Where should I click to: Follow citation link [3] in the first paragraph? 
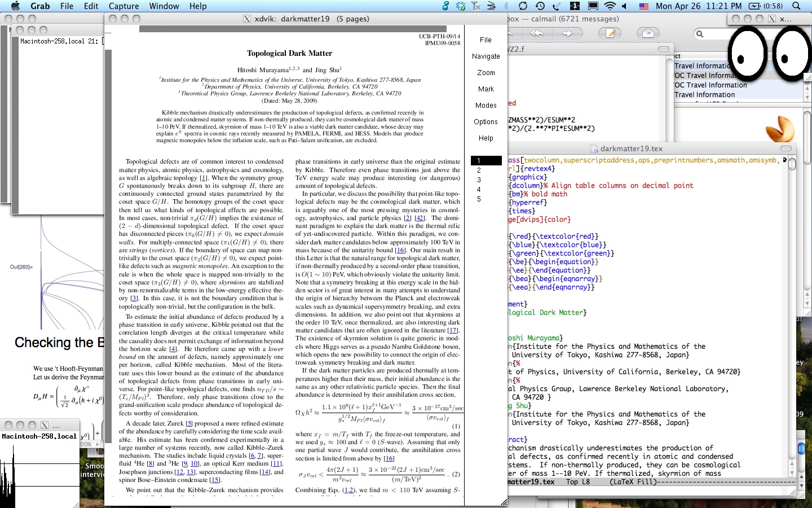tap(134, 298)
